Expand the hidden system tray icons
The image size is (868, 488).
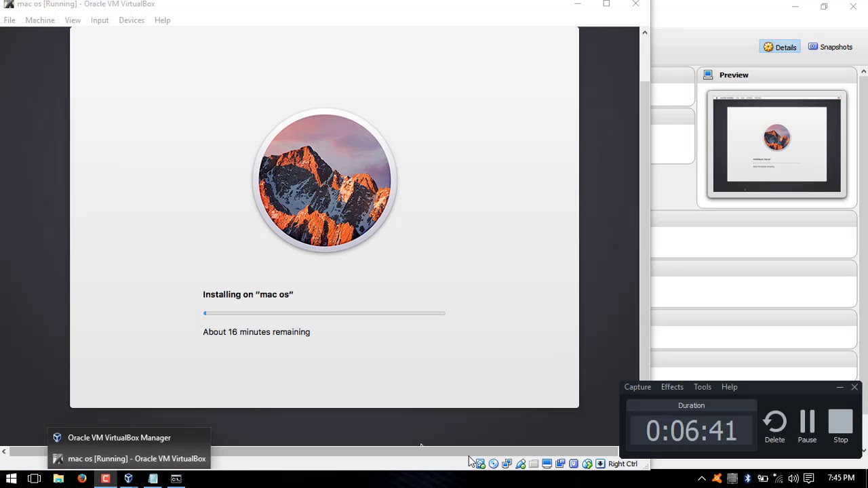(702, 479)
